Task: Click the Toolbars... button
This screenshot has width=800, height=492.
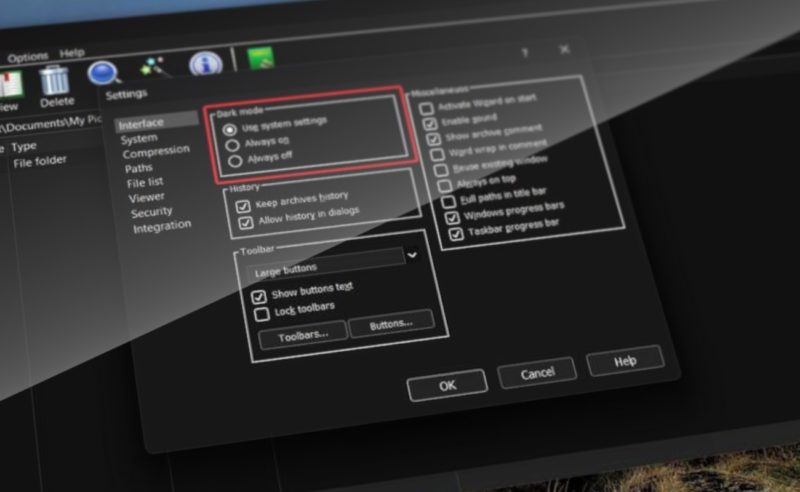Action: click(303, 336)
